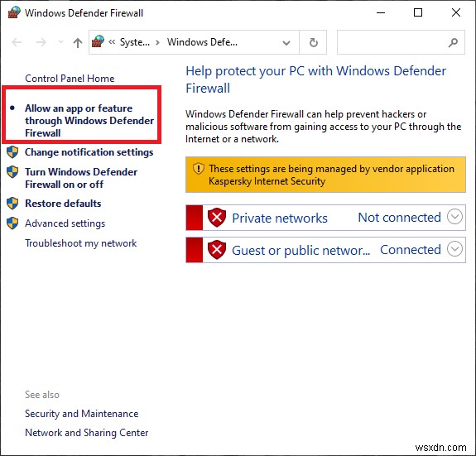476x456 pixels.
Task: Click the shield icon beside Change notification settings
Action: point(12,152)
